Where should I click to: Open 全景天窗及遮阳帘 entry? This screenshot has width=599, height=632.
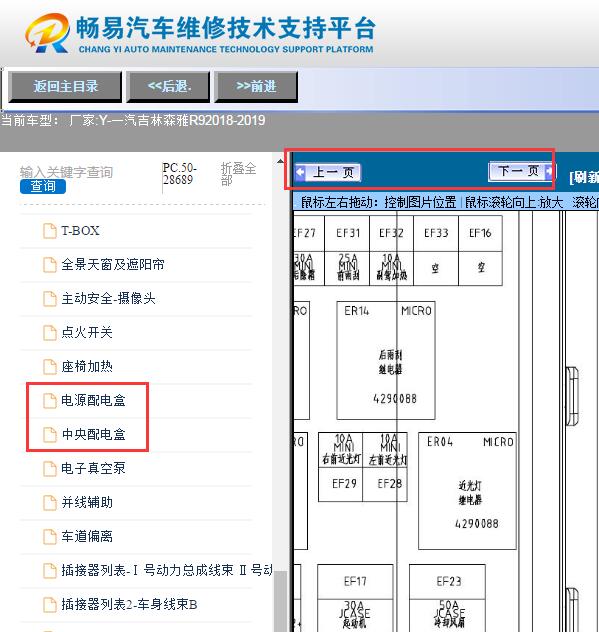(113, 265)
